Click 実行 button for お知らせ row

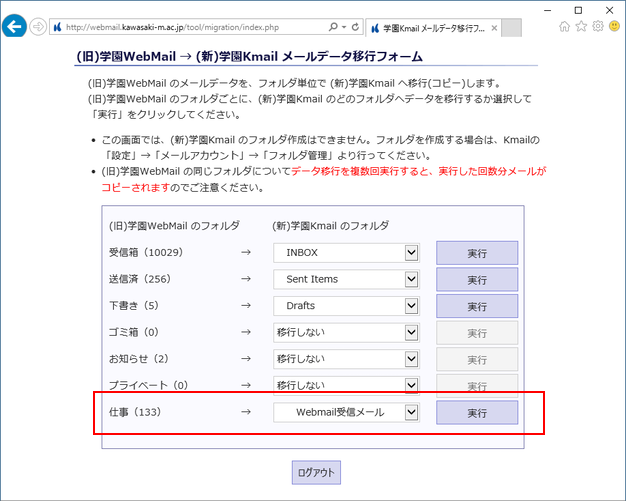coord(477,359)
